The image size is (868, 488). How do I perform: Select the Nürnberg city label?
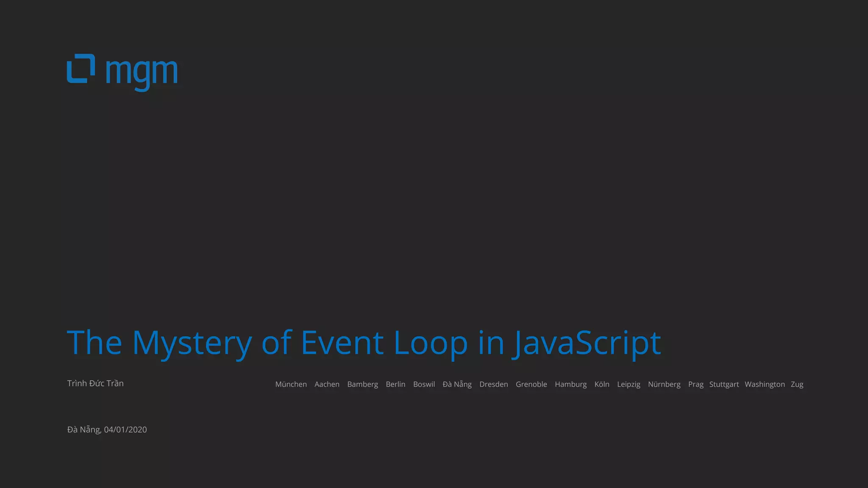(x=664, y=384)
